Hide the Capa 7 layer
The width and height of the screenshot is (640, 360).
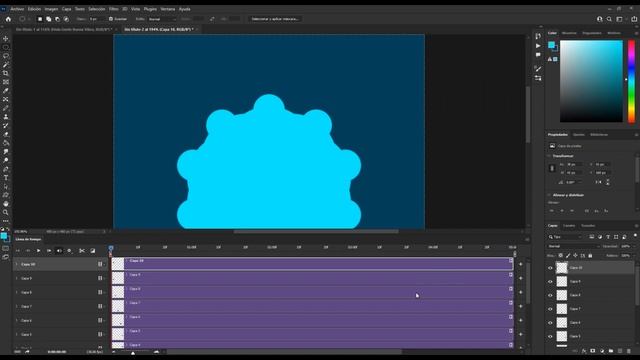pos(550,309)
